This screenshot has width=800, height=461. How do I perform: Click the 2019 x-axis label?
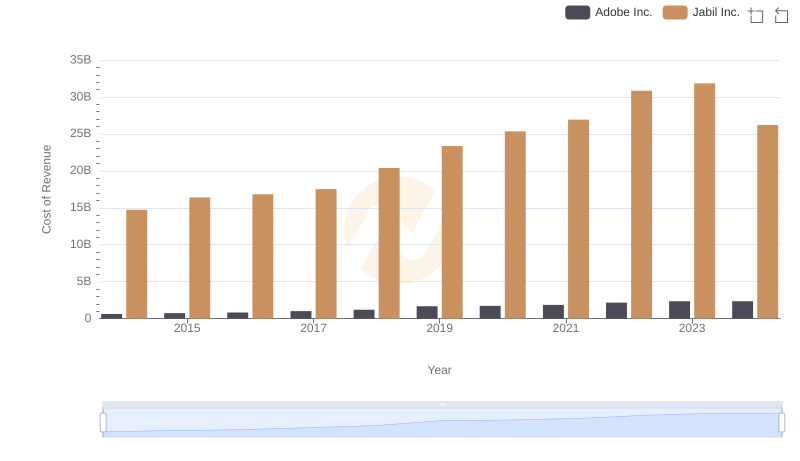point(439,328)
